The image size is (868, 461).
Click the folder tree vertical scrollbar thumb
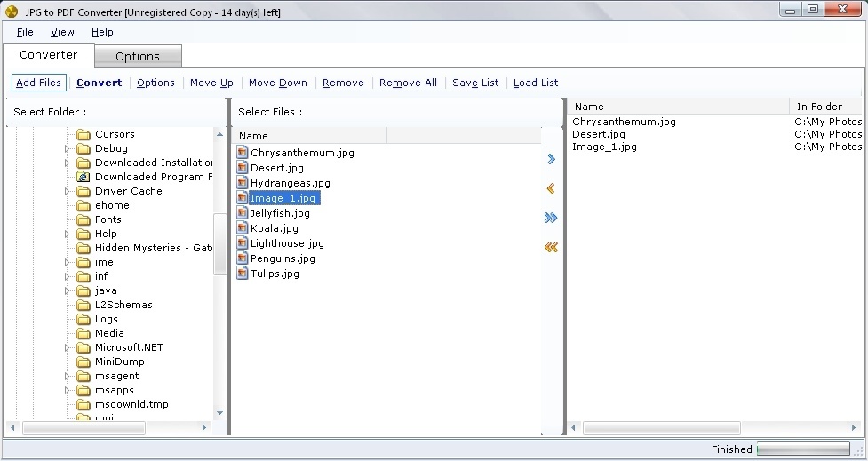tap(219, 243)
